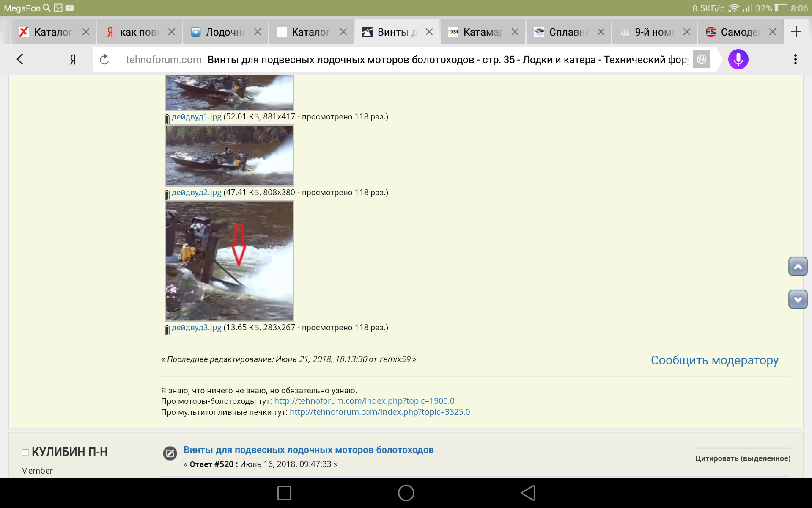Open browser three-dot menu
Image resolution: width=812 pixels, height=508 pixels.
click(795, 60)
